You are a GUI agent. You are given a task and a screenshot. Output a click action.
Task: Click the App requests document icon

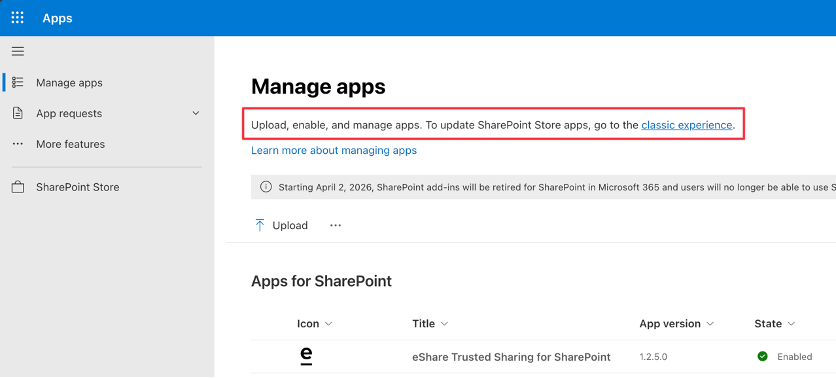[18, 114]
